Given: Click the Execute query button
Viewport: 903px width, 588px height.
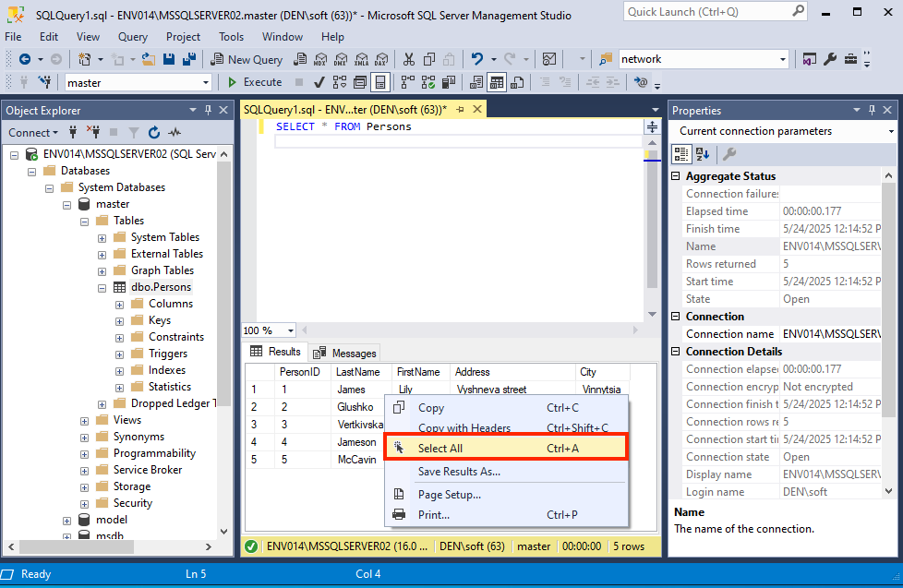Looking at the screenshot, I should (x=255, y=82).
